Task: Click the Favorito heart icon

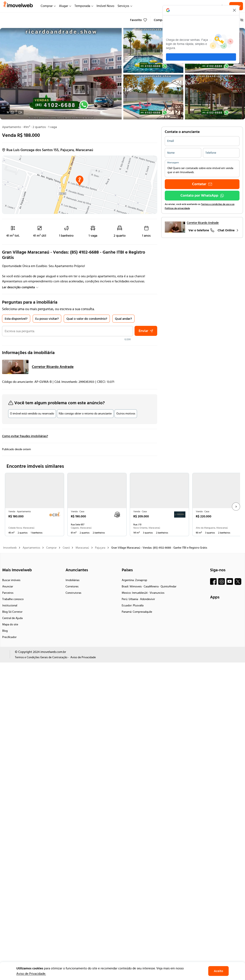Action: (145, 20)
